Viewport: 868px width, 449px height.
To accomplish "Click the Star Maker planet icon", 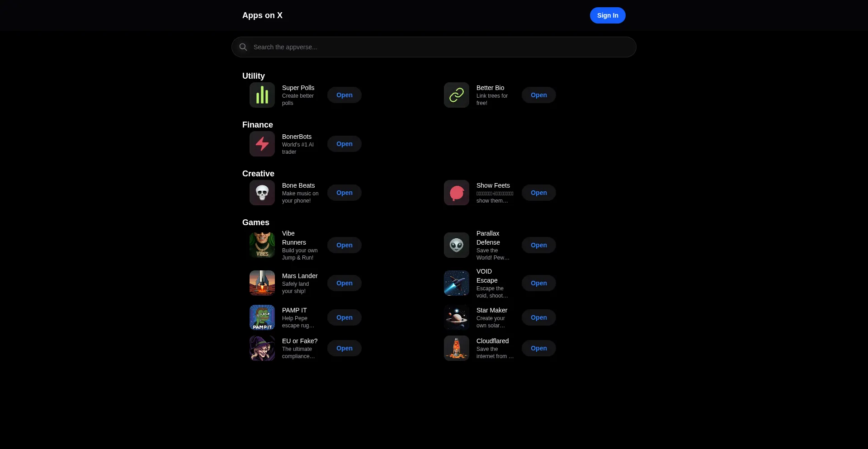I will [457, 317].
